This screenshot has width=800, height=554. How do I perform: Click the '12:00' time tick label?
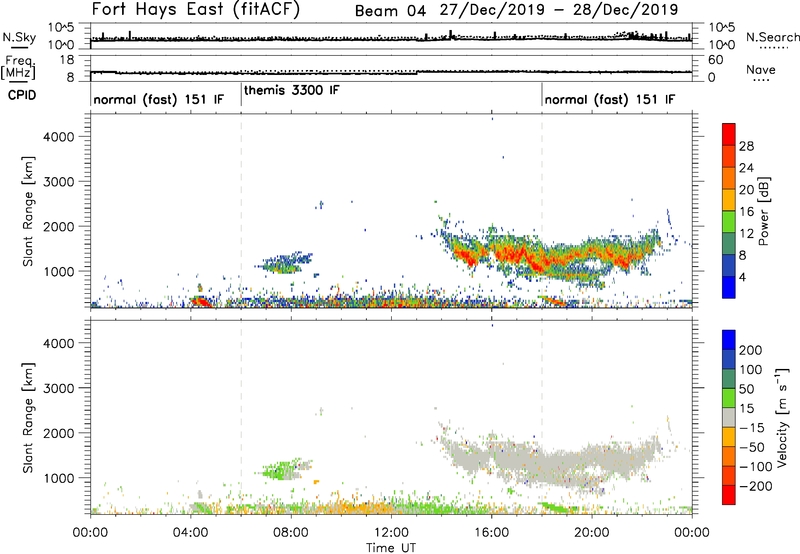pos(391,533)
